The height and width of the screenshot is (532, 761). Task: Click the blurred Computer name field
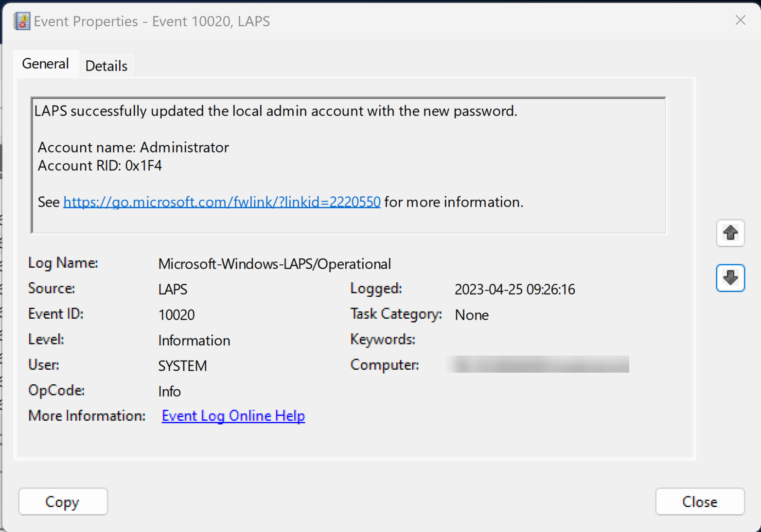pyautogui.click(x=537, y=364)
